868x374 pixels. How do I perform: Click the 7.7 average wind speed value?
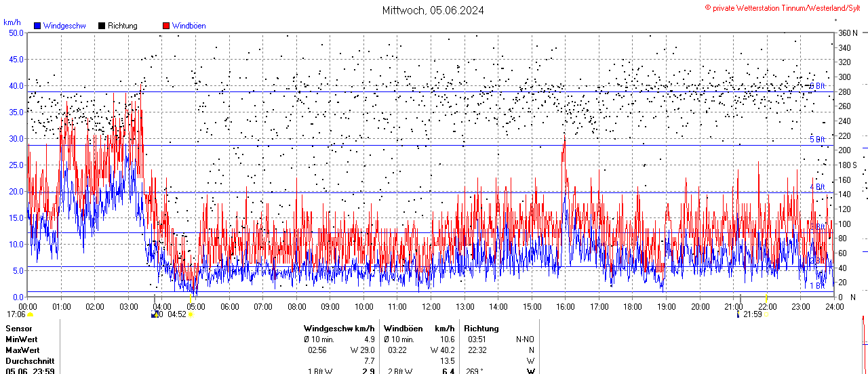[370, 361]
